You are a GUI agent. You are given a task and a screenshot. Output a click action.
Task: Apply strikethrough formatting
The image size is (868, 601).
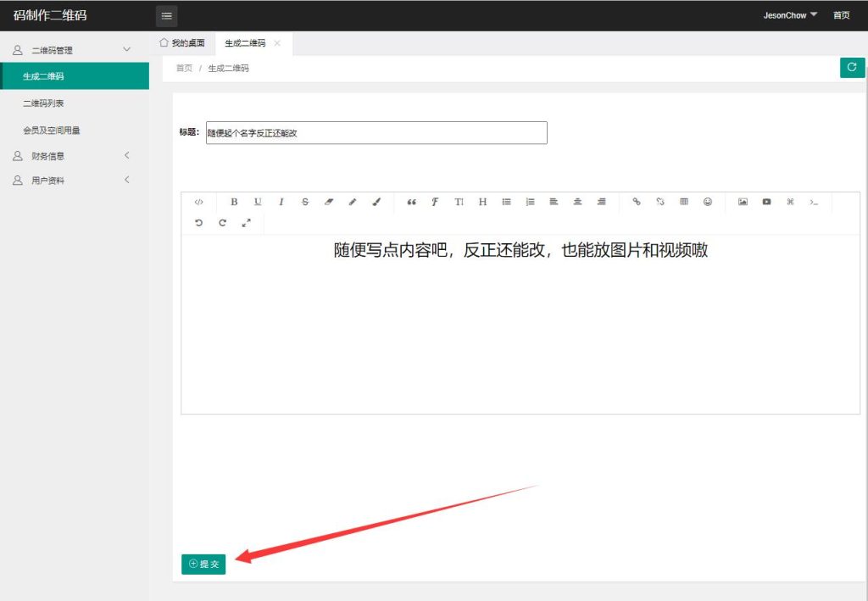(x=305, y=202)
